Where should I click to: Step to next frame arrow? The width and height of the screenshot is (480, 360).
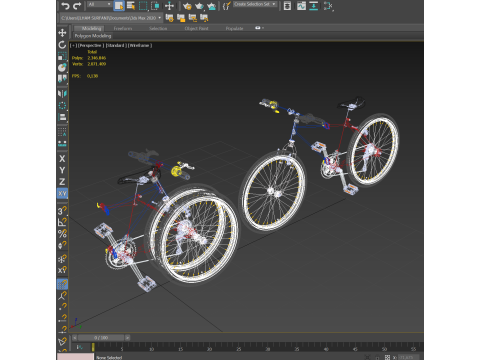[x=127, y=338]
